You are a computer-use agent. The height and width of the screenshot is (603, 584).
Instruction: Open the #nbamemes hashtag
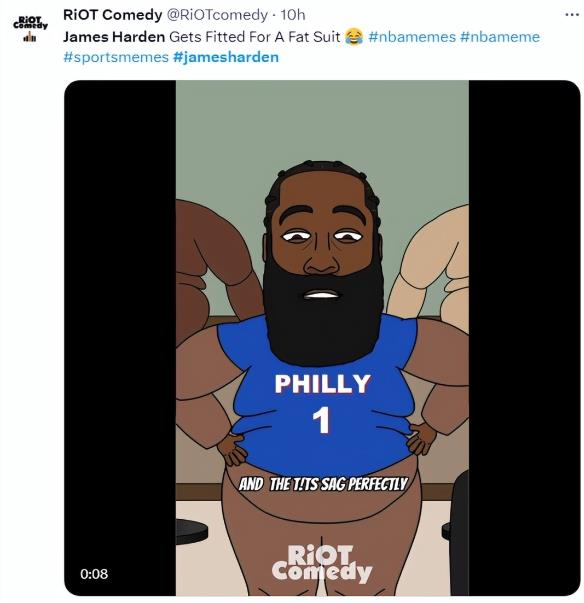(412, 37)
